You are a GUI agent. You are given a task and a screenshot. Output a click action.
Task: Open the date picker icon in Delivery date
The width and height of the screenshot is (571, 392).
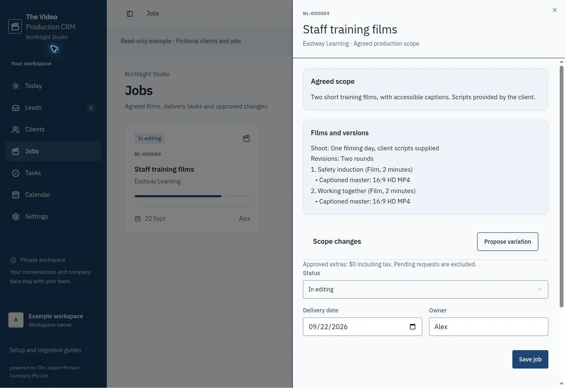pyautogui.click(x=413, y=327)
